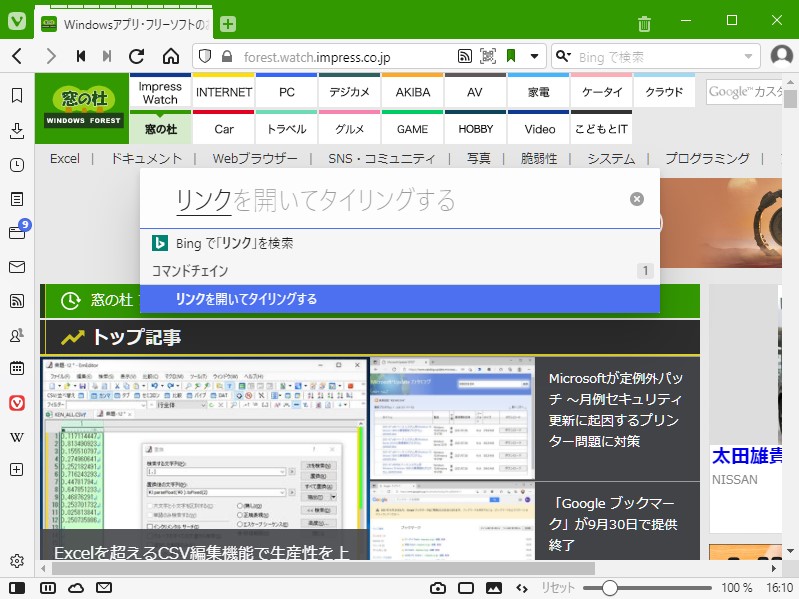Click the address bar URL
Viewport: 799px width, 599px height.
pyautogui.click(x=317, y=57)
